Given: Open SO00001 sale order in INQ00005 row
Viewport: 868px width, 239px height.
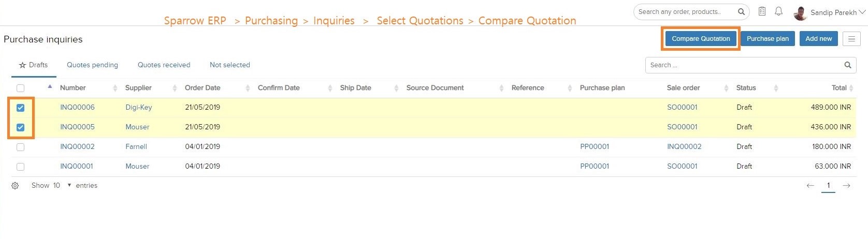Looking at the screenshot, I should (x=682, y=127).
